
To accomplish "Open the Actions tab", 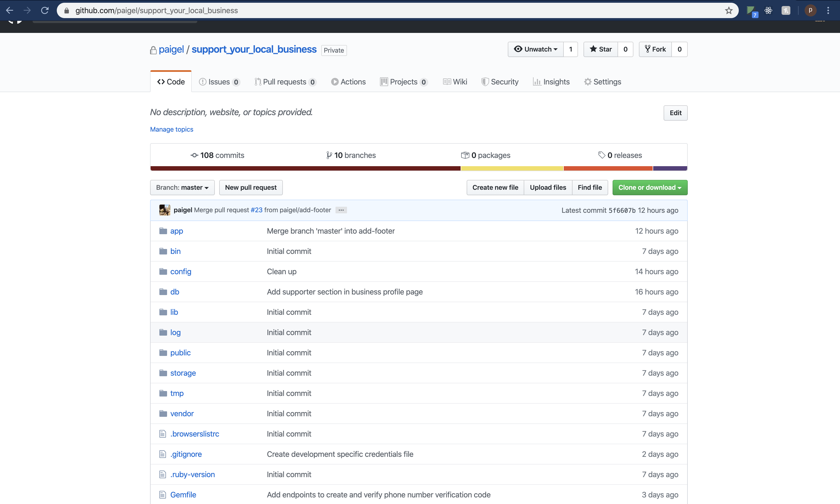I will coord(348,82).
